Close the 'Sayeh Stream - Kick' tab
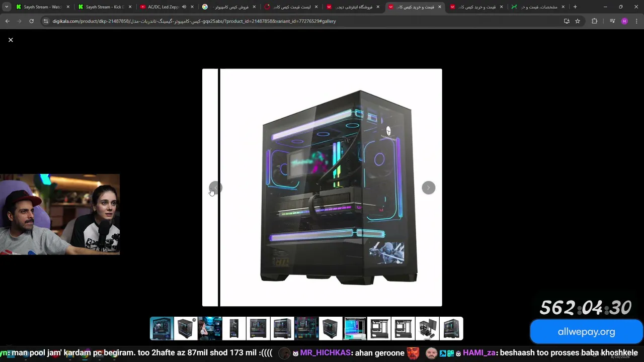This screenshot has height=362, width=644. 130,7
